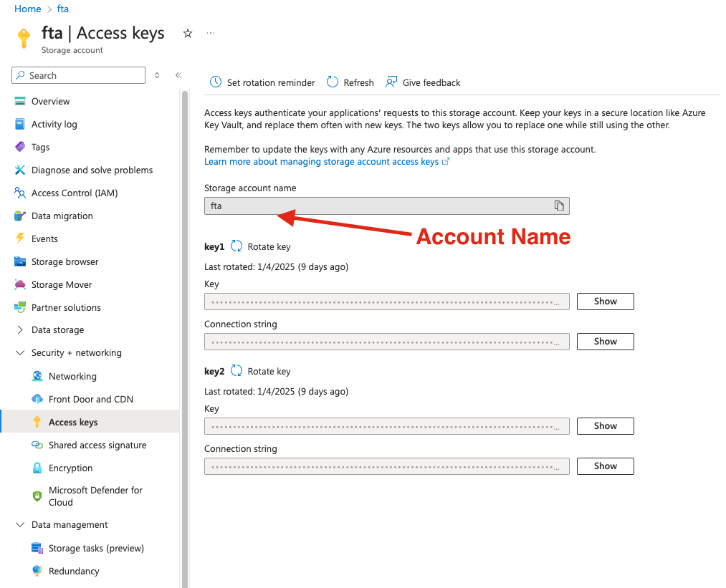Show the key2 Connection string
Screen dimensions: 726x588
(x=605, y=466)
